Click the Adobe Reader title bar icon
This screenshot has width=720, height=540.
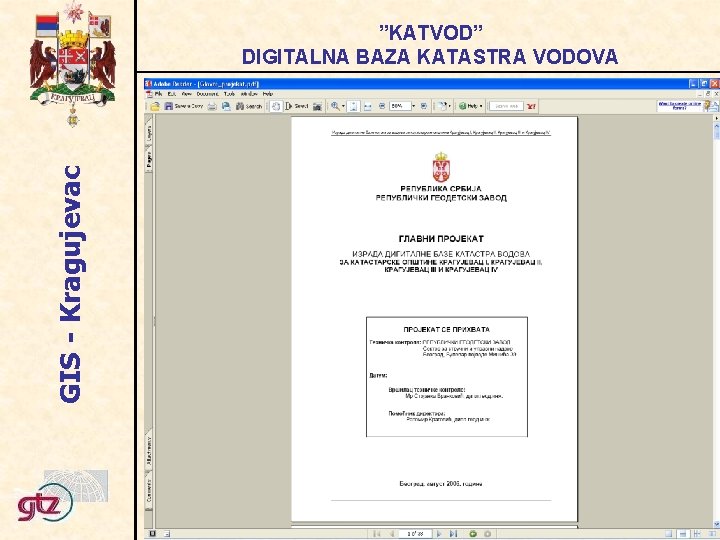point(148,84)
